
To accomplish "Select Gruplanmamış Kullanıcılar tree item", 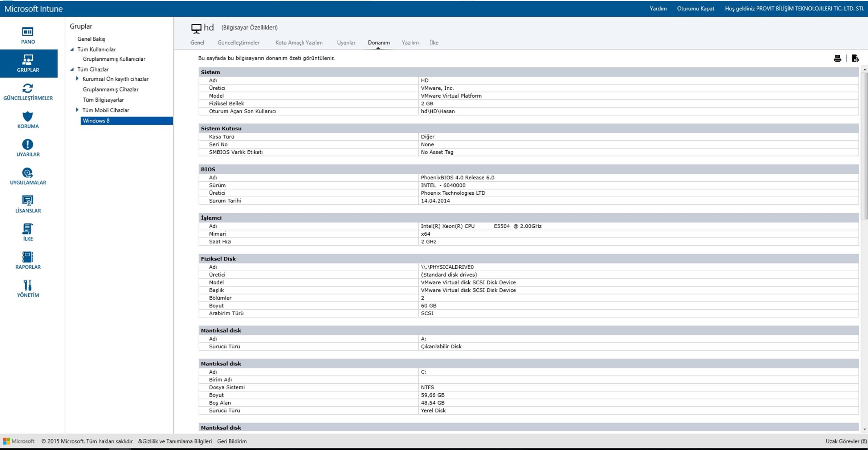I will [114, 59].
